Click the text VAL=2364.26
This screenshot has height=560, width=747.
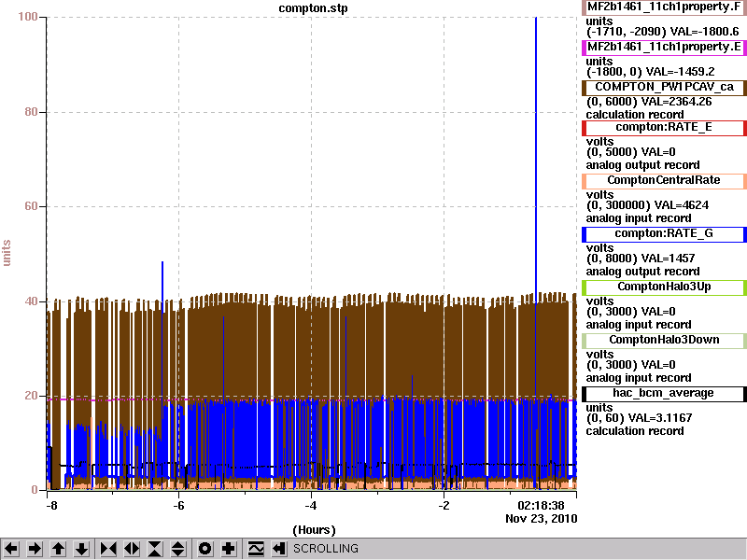click(676, 102)
